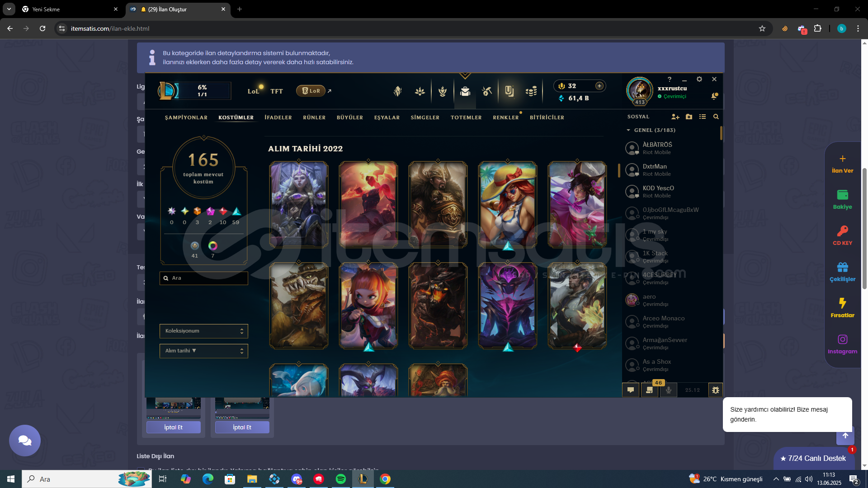Show hidden system tray icons chevron
The height and width of the screenshot is (488, 868).
(x=776, y=479)
